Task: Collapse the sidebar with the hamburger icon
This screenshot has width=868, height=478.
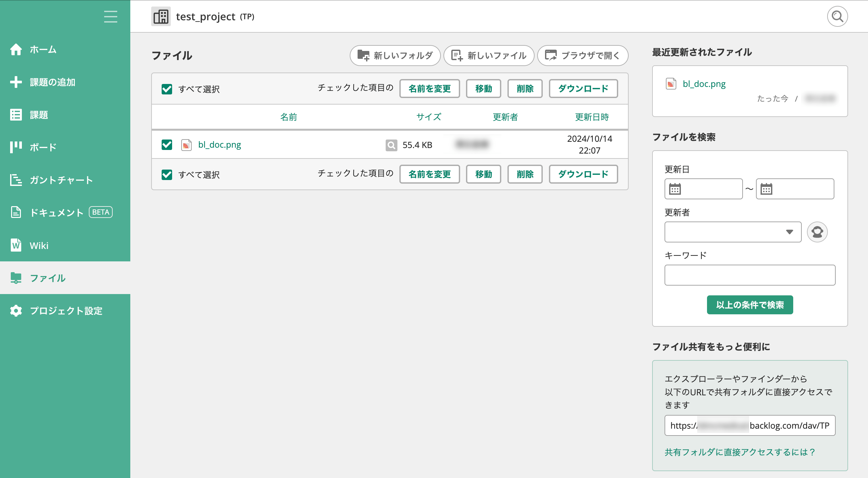Action: click(110, 16)
